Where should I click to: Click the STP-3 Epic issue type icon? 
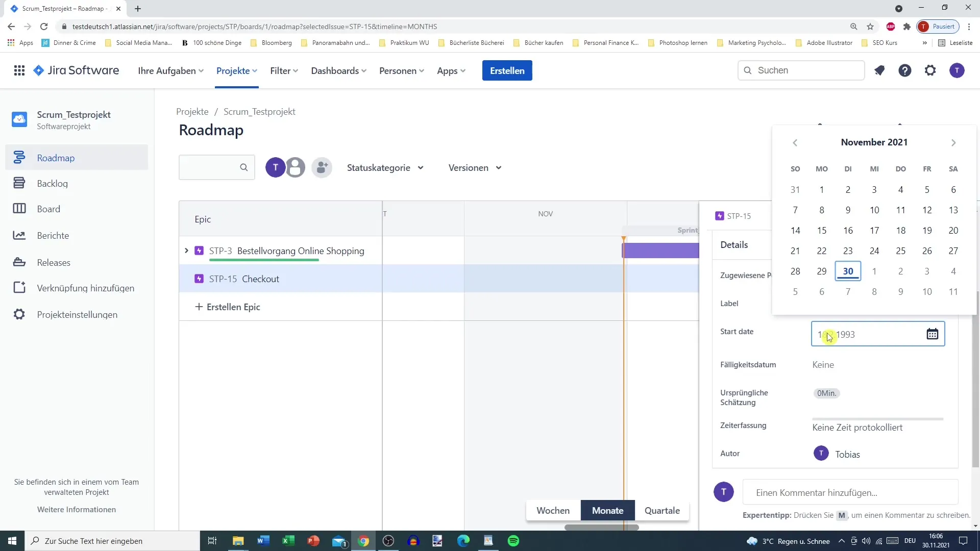199,251
